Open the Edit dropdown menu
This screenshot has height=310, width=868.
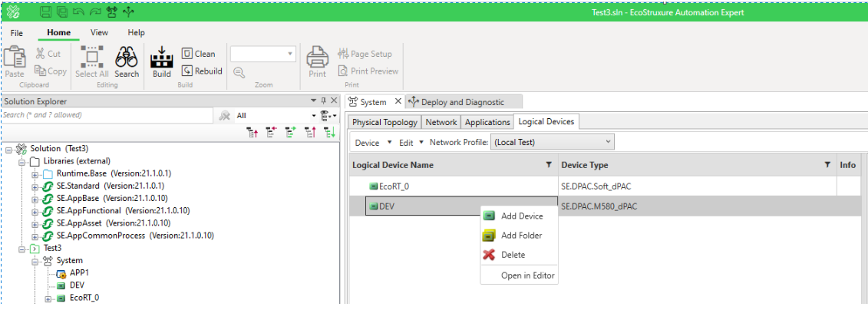[411, 143]
